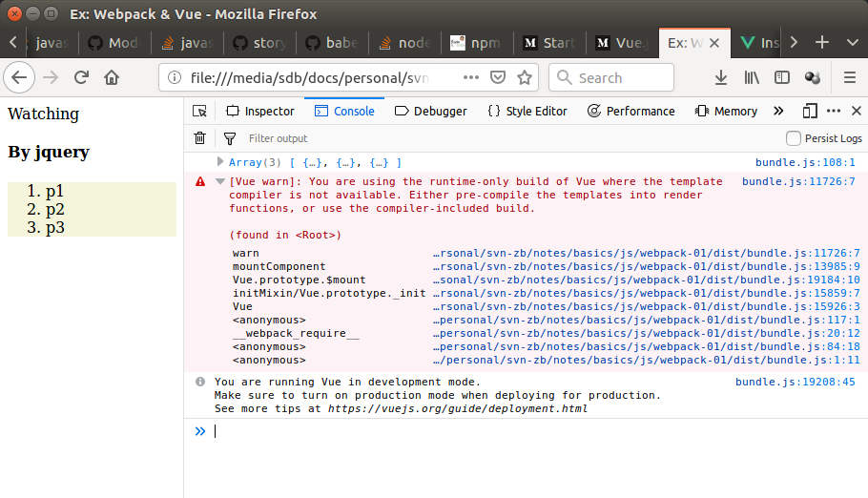Switch to the Debugger tab
The image size is (868, 498).
point(431,112)
